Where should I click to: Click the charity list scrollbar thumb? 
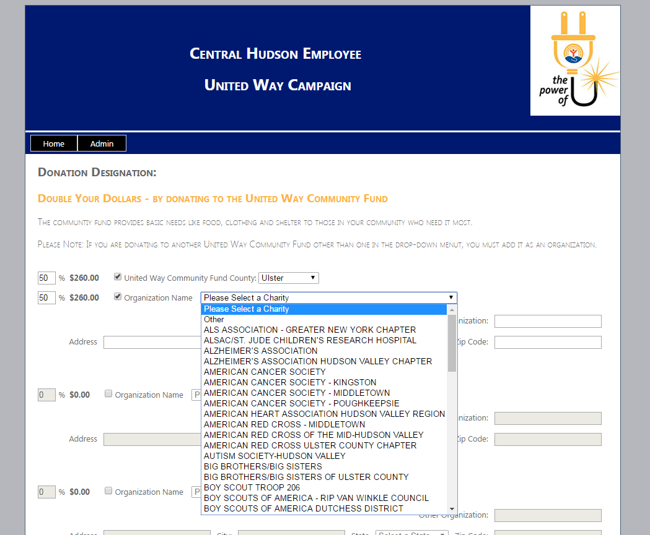pos(452,343)
